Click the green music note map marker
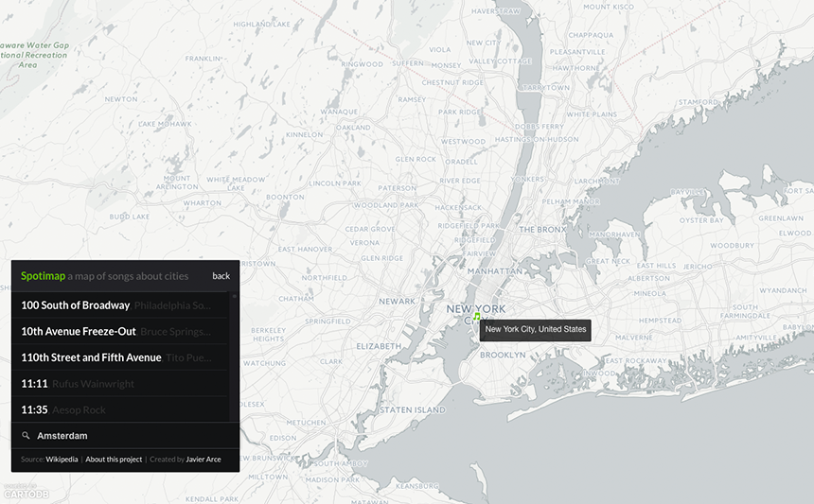 pos(477,318)
